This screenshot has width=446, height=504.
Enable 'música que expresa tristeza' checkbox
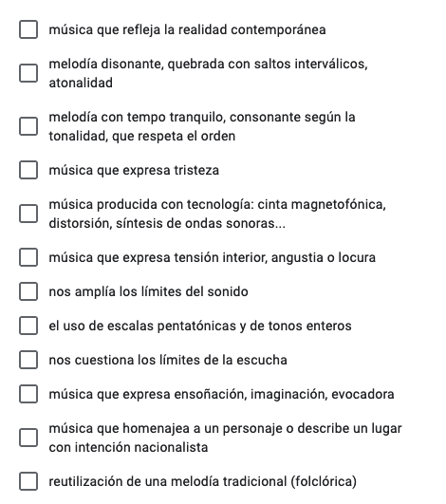point(28,170)
